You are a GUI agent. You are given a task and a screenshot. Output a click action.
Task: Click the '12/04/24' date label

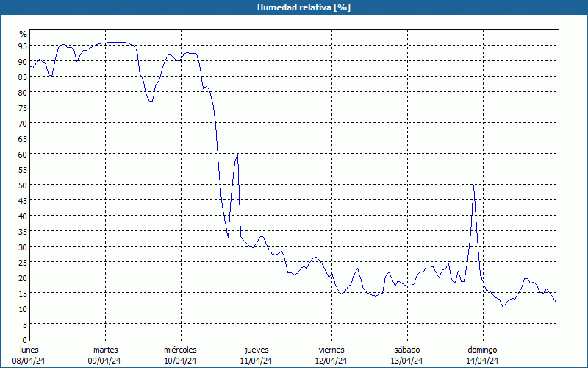pos(331,361)
